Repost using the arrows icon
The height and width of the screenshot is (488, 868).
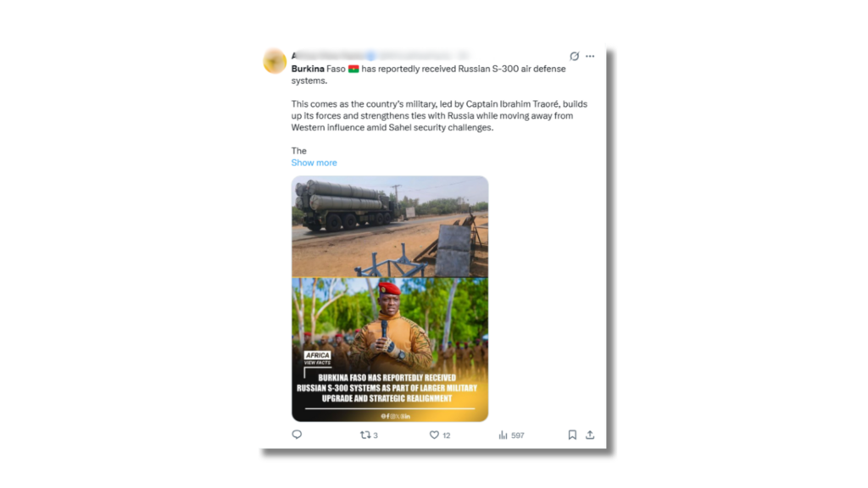click(364, 435)
